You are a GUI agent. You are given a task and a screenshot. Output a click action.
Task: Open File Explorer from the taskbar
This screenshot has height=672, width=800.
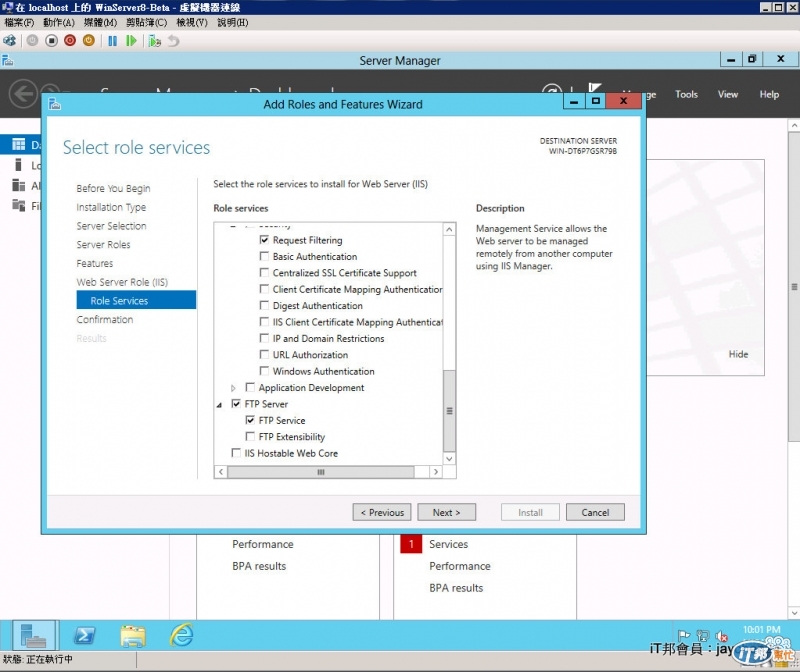pos(133,635)
